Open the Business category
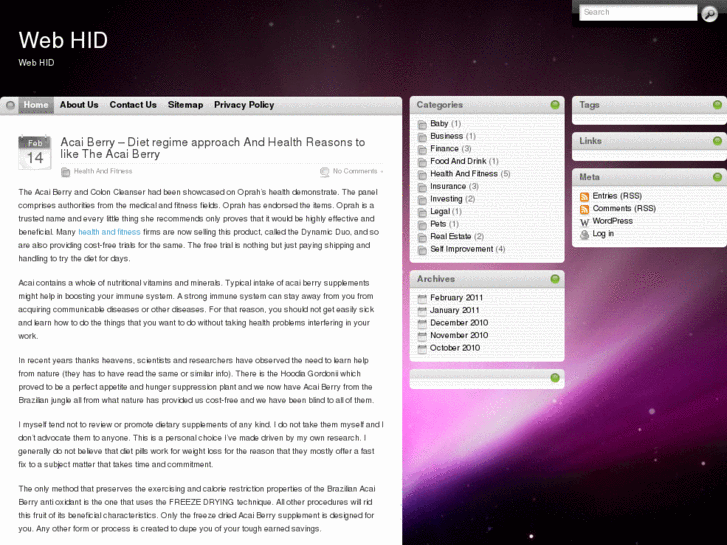The height and width of the screenshot is (545, 727). click(446, 136)
